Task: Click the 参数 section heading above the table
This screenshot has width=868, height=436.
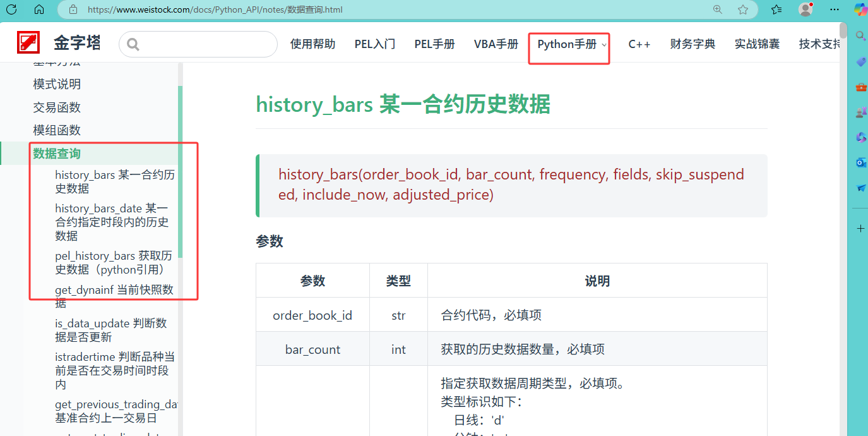Action: click(270, 241)
